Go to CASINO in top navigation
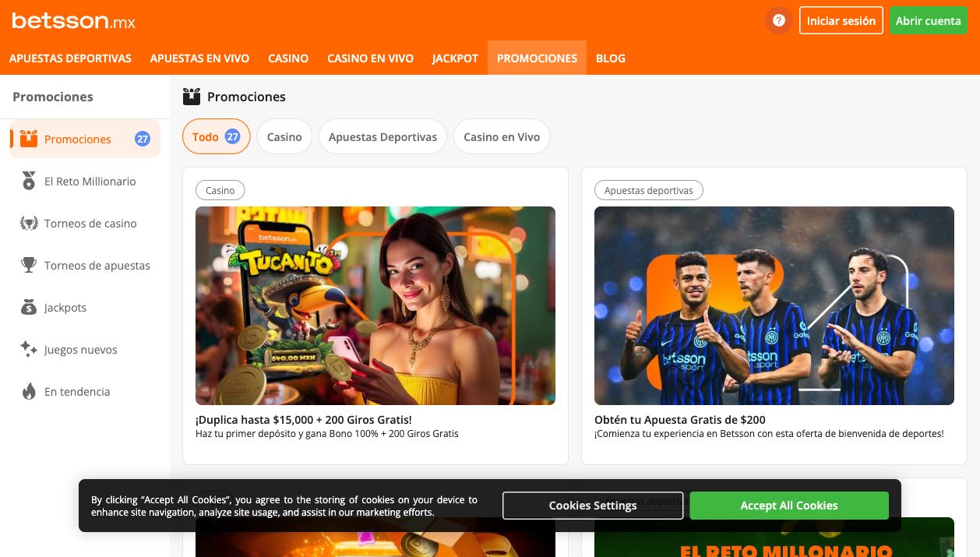This screenshot has width=980, height=557. tap(288, 58)
